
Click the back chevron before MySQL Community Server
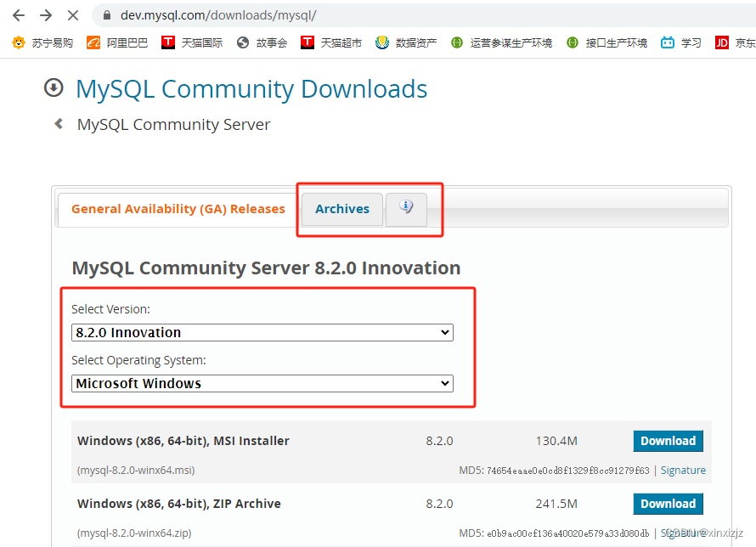(59, 124)
